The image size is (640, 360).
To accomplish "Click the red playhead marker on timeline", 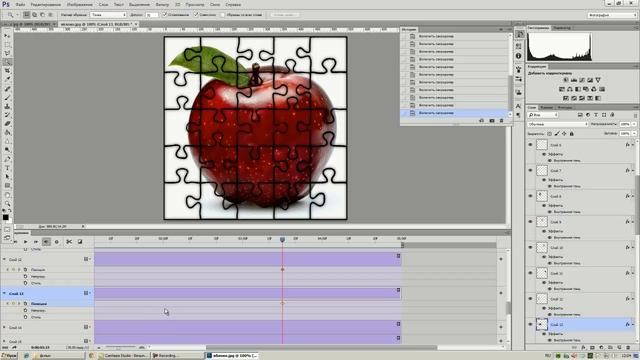I will [x=282, y=240].
